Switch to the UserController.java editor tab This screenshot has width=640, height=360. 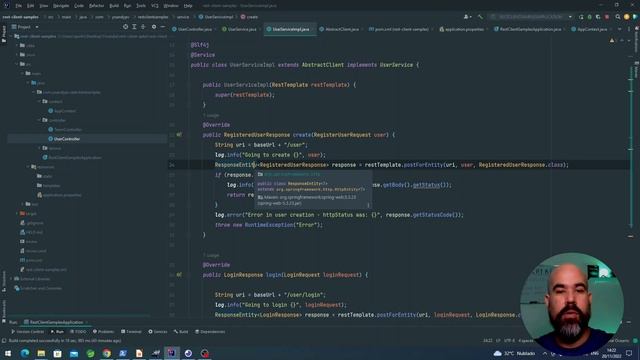(194, 29)
